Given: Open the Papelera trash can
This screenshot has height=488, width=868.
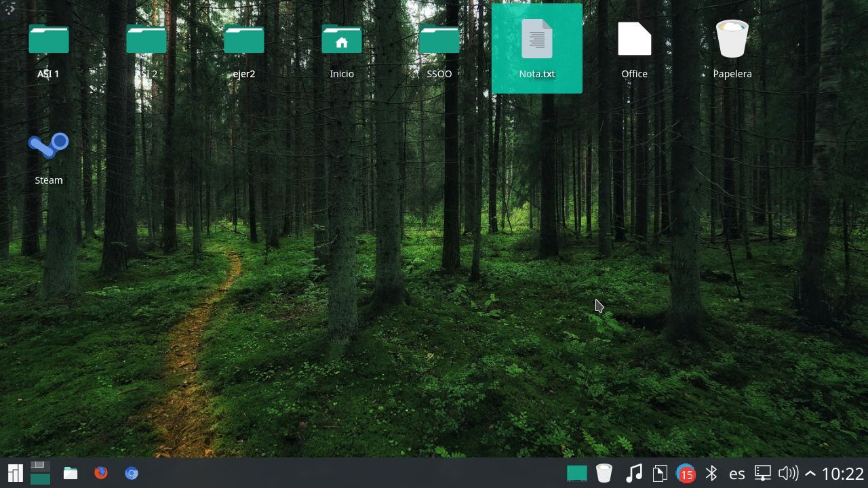Looking at the screenshot, I should [x=732, y=39].
